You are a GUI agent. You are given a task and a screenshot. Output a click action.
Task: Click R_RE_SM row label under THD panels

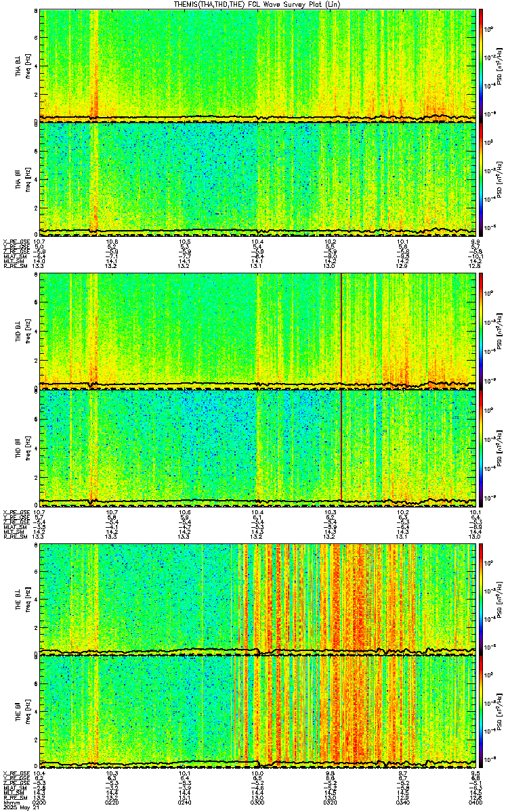(14, 537)
